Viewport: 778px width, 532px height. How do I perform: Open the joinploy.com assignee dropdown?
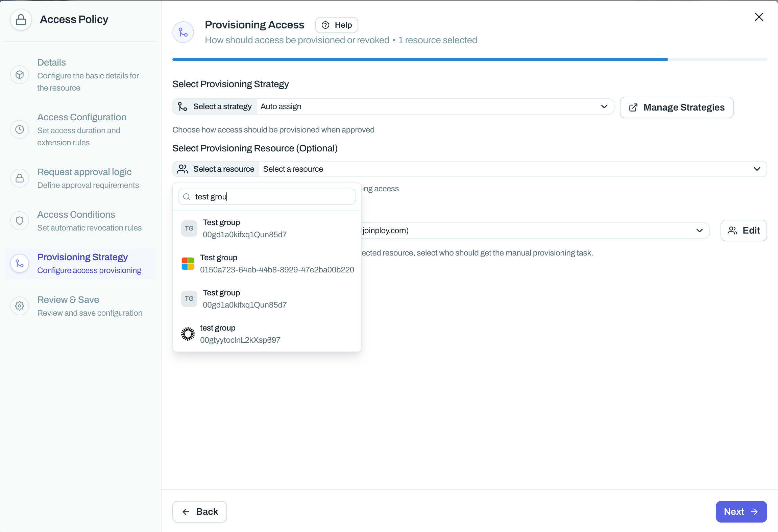pyautogui.click(x=699, y=231)
